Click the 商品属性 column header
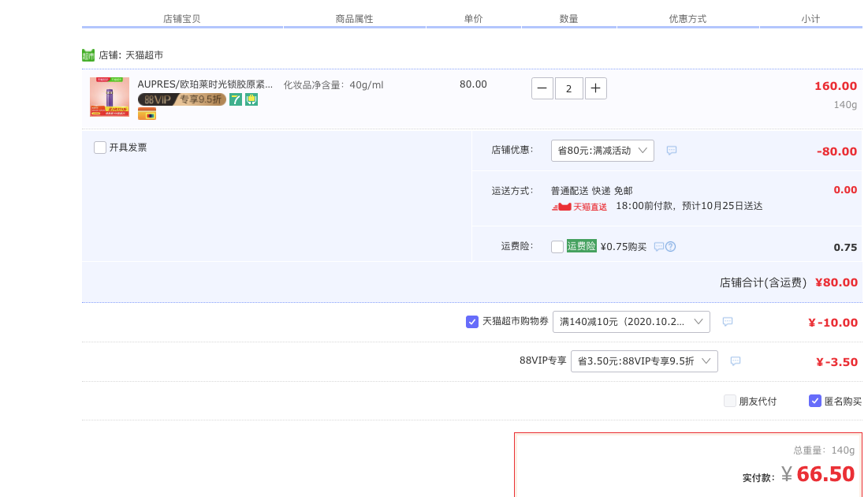This screenshot has width=868, height=497. point(354,19)
